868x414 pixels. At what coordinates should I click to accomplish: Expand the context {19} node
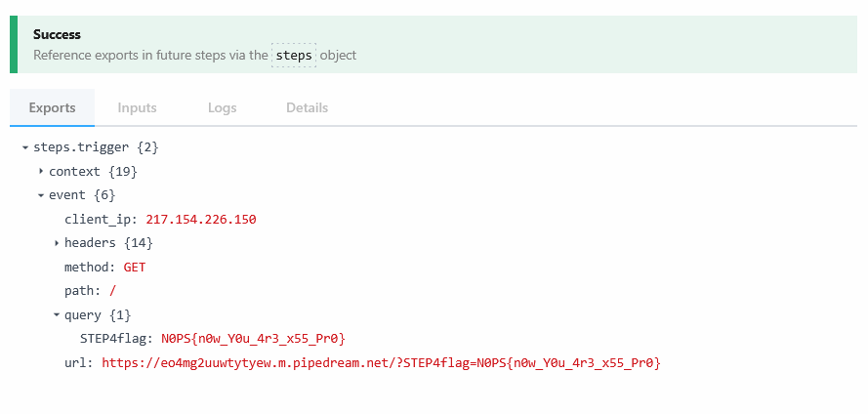click(41, 172)
